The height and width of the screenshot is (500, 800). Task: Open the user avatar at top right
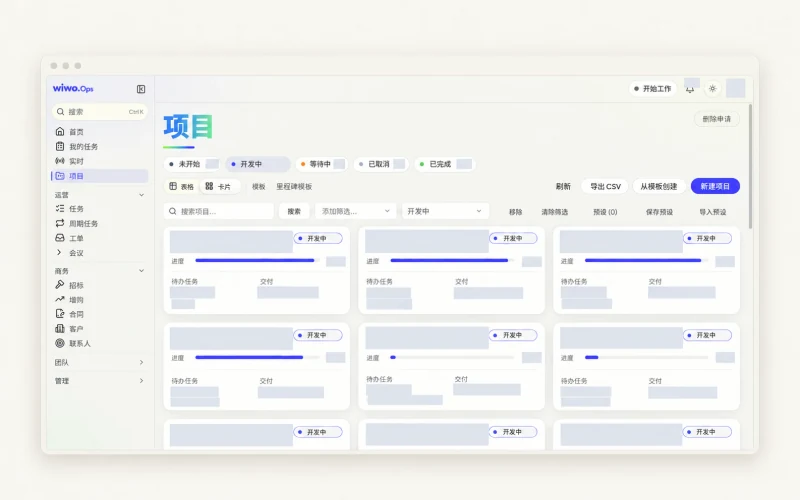click(735, 88)
